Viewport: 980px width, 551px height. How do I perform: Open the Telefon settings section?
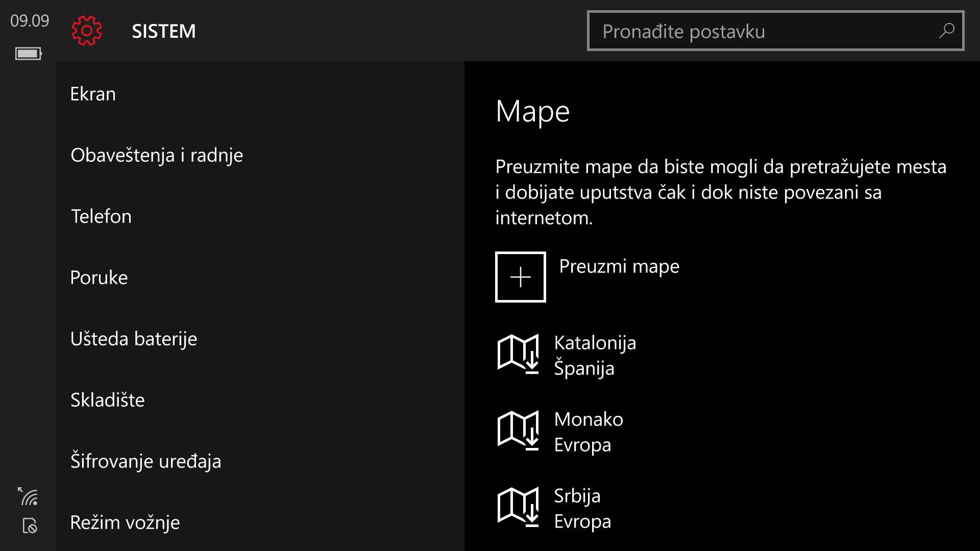(x=101, y=216)
